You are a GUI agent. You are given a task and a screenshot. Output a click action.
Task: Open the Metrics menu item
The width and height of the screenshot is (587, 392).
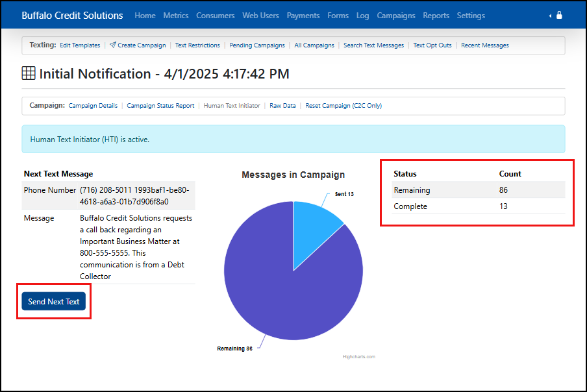[x=175, y=16]
